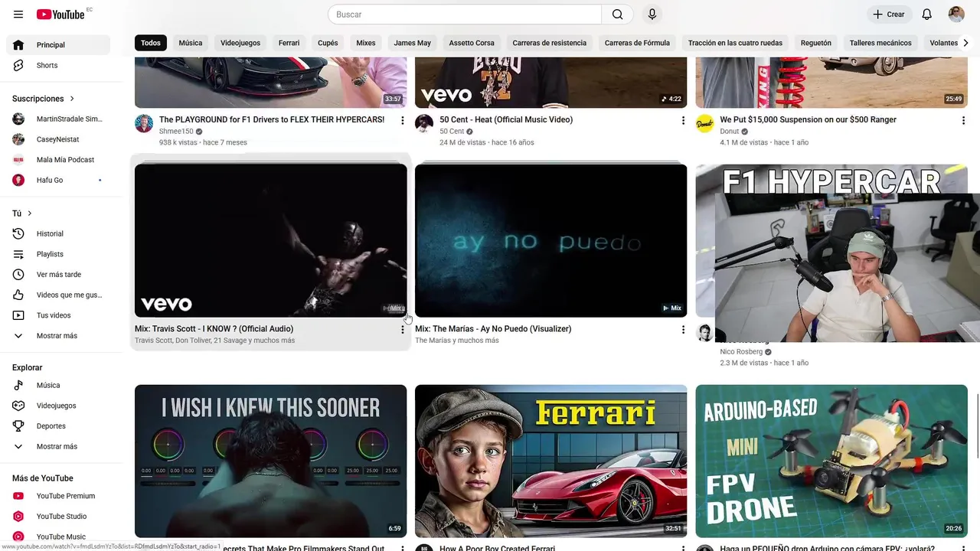
Task: Open the hamburger guide menu
Action: point(18,15)
